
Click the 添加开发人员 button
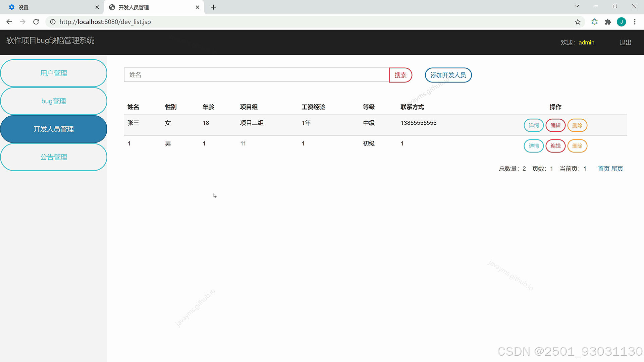[x=448, y=75]
